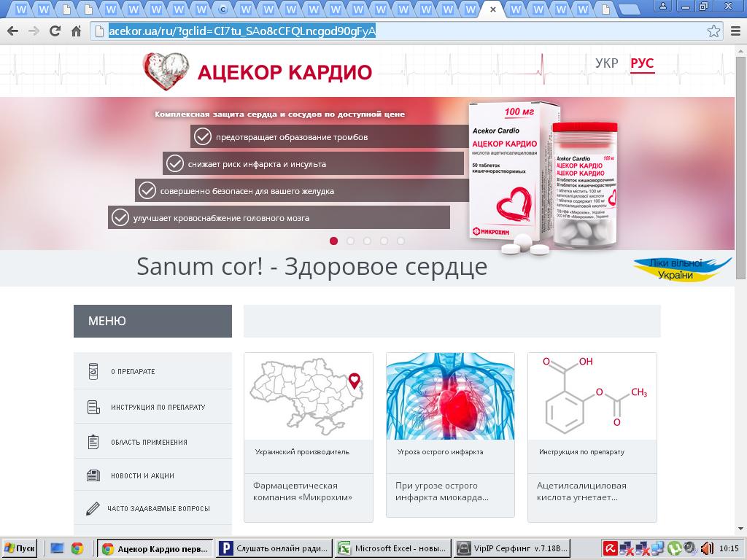Image resolution: width=747 pixels, height=560 pixels.
Task: Click text Ацетилсалициловая кислота угнетает...
Action: point(581,491)
